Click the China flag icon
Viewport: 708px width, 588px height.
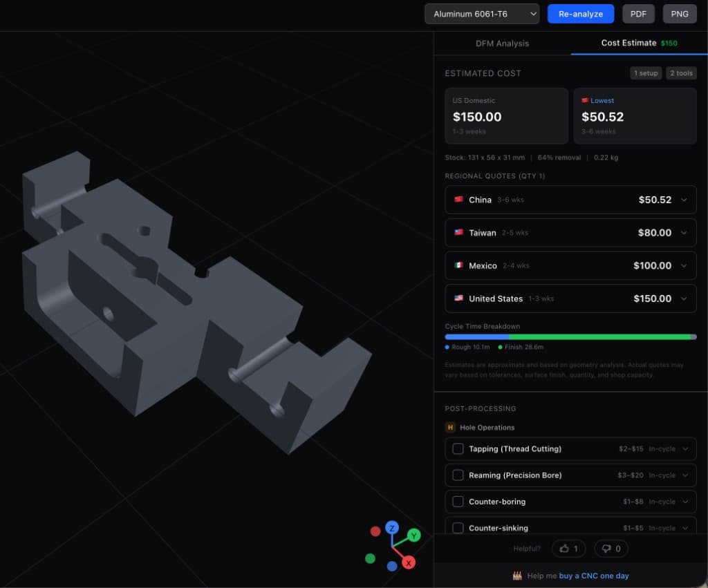pos(458,200)
